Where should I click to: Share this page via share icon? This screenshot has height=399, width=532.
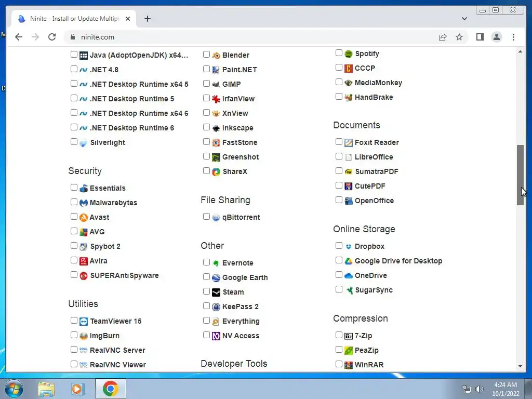pos(443,37)
